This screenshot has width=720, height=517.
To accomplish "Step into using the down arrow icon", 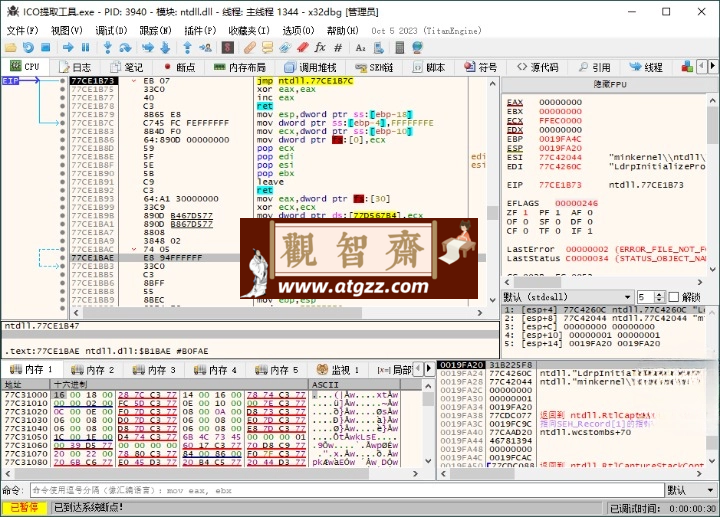I will (x=108, y=47).
